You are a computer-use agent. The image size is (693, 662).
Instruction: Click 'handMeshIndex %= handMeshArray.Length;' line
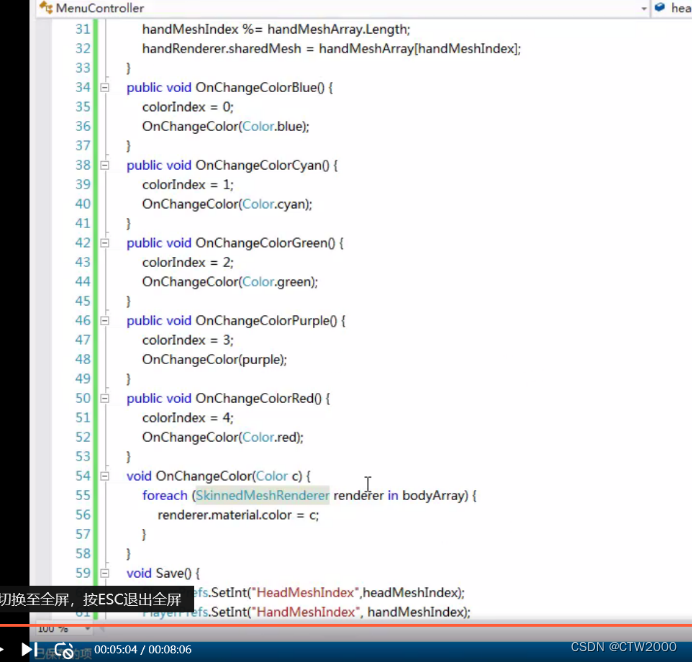[276, 29]
